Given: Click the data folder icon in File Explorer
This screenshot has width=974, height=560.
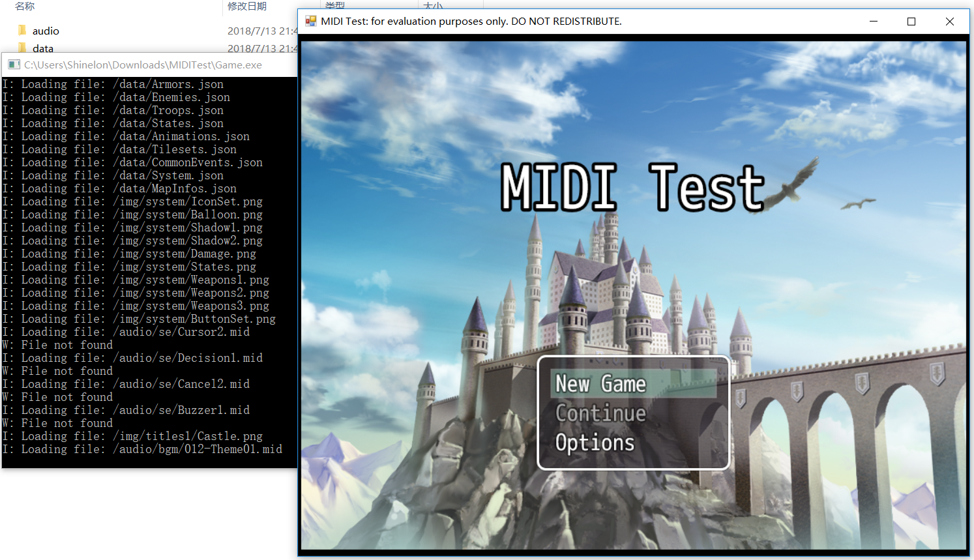Looking at the screenshot, I should click(x=22, y=48).
